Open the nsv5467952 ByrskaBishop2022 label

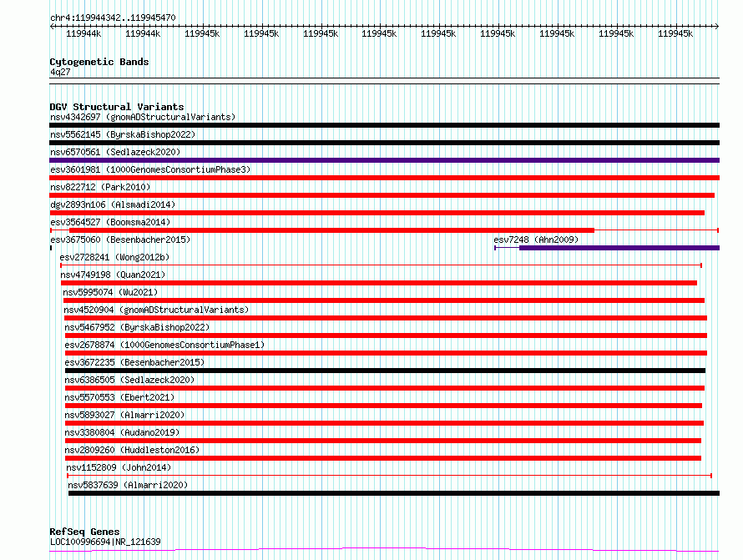137,327
